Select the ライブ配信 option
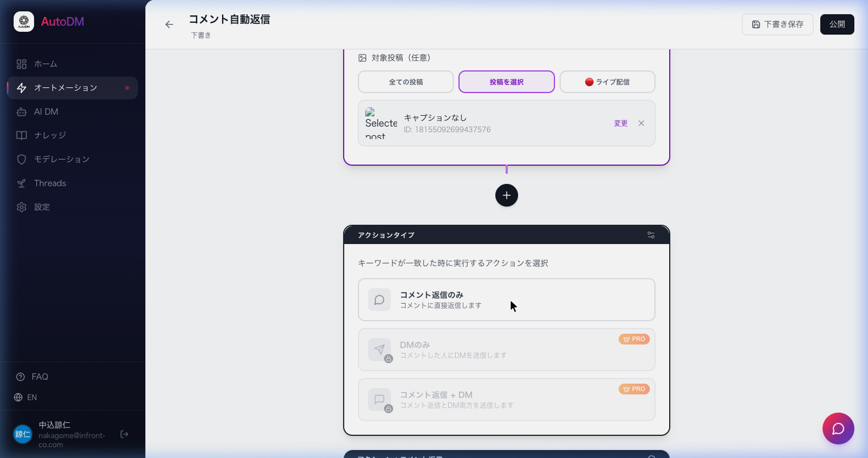This screenshot has width=868, height=458. point(607,82)
